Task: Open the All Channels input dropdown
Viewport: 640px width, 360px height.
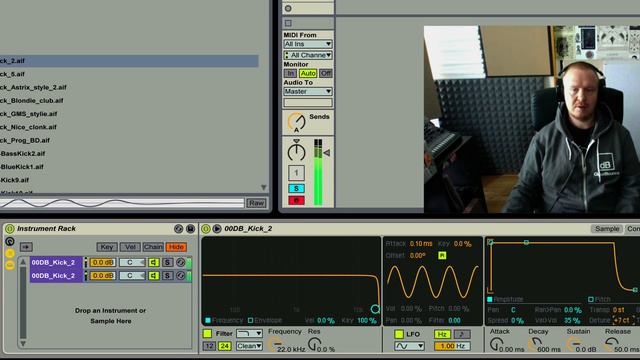Action: tap(308, 55)
